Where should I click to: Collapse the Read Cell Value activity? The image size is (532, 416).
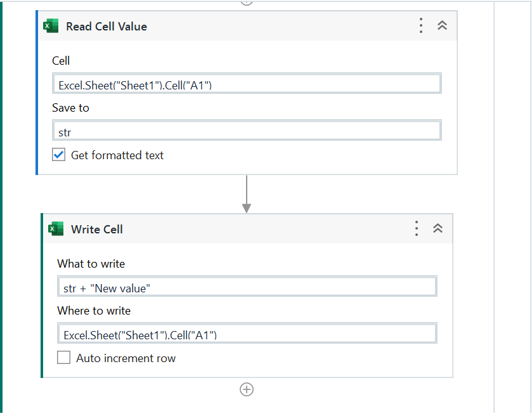pyautogui.click(x=443, y=25)
